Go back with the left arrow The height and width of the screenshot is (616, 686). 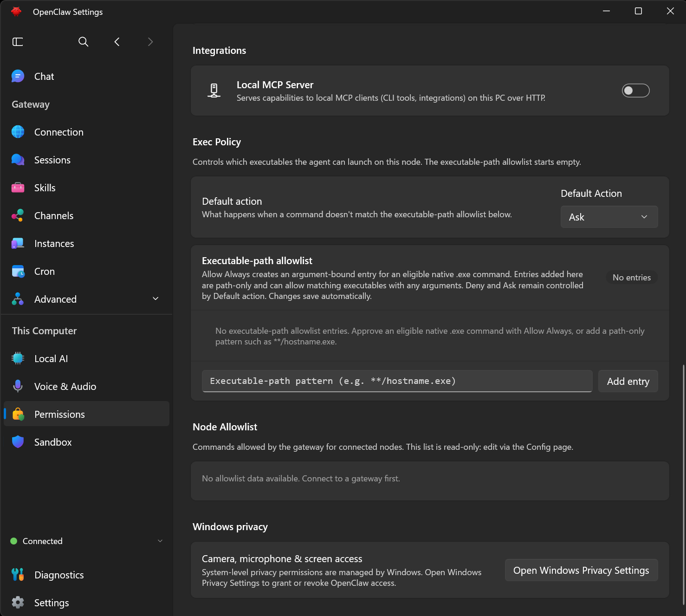tap(117, 42)
